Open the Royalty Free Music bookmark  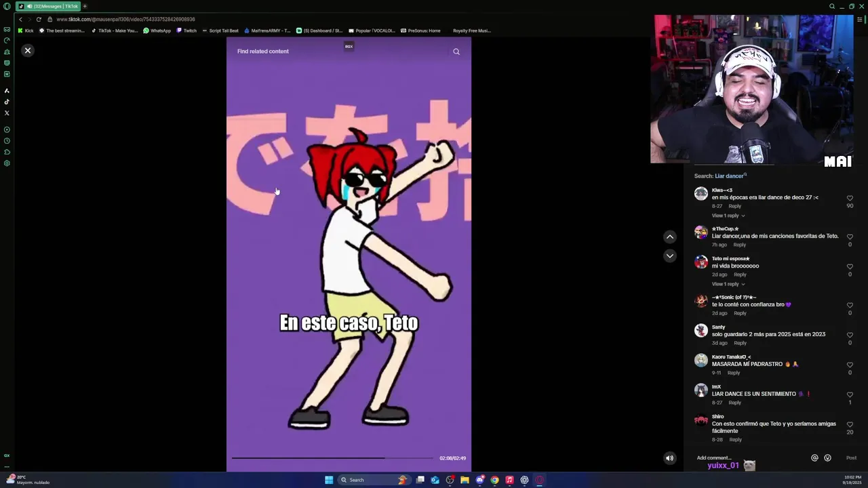472,30
